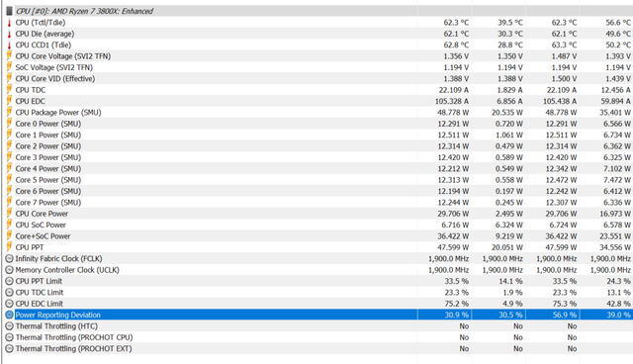633x364 pixels.
Task: Select the CPU PPT Limit label
Action: coord(39,281)
